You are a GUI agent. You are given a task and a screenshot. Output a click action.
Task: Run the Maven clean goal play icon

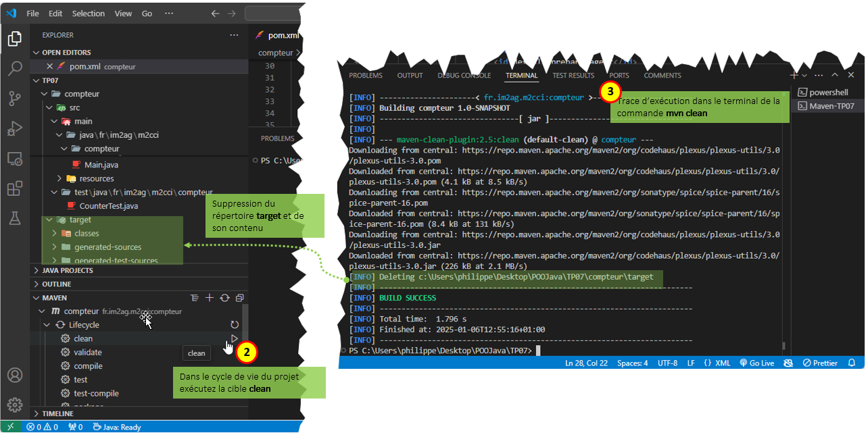(234, 338)
